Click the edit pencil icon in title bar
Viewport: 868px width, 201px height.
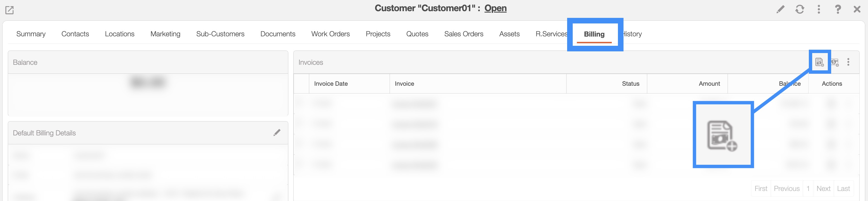tap(780, 9)
